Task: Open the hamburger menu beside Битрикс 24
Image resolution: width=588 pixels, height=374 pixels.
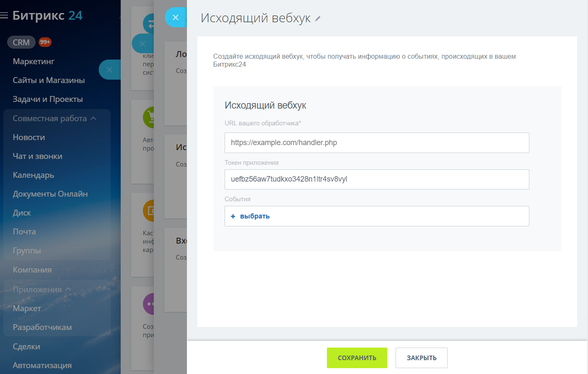Action: (4, 16)
